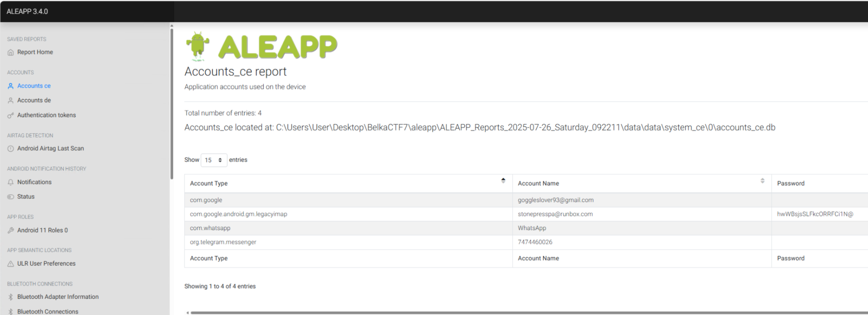Click the Android 11 Roles tool icon
This screenshot has width=868, height=315.
pos(11,230)
